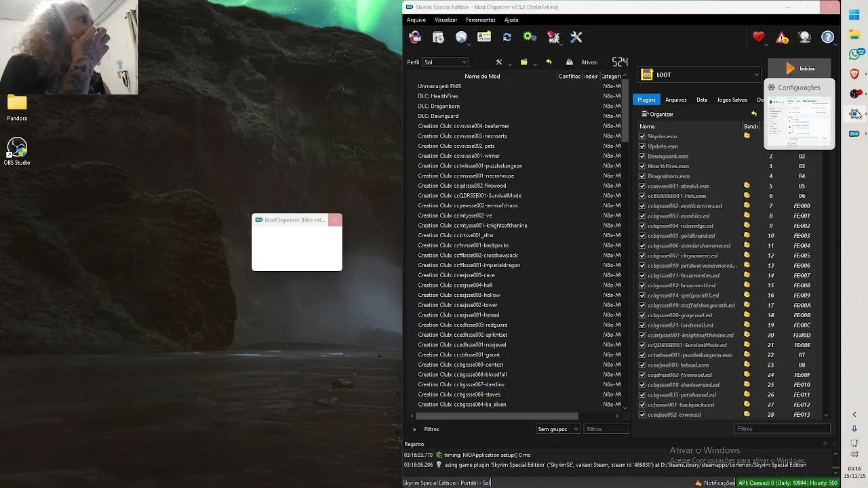This screenshot has width=868, height=488.
Task: Open mod list tools wrench icon
Action: click(499, 62)
